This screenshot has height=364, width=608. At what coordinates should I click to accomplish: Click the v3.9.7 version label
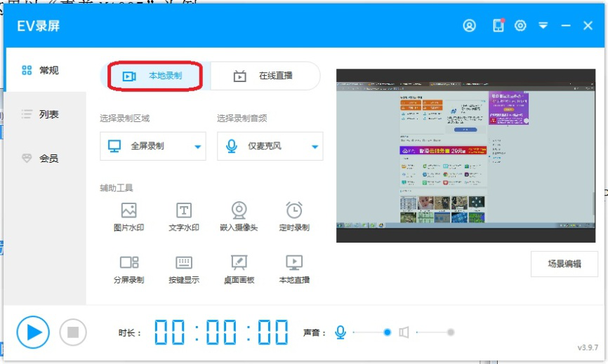pyautogui.click(x=588, y=347)
